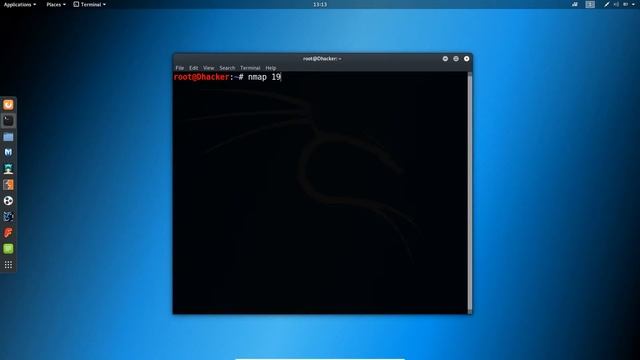Open the terminal Edit menu
Viewport: 640px width, 360px height.
tap(193, 68)
